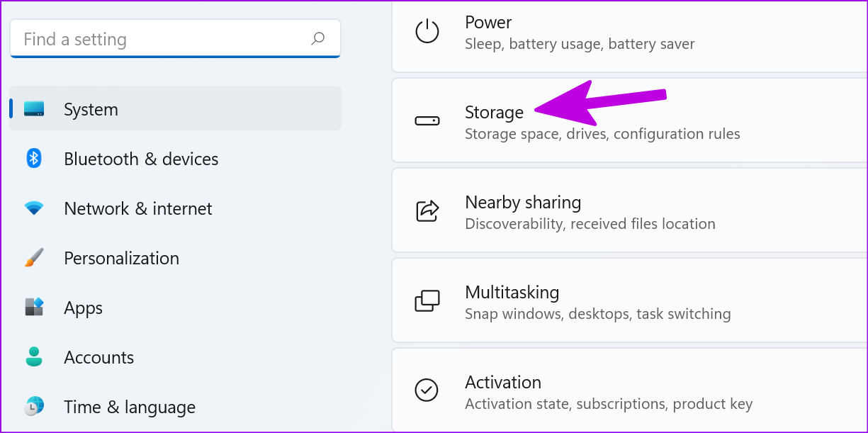868x433 pixels.
Task: Click 'Activation state, subscriptions, product key' text
Action: 609,404
